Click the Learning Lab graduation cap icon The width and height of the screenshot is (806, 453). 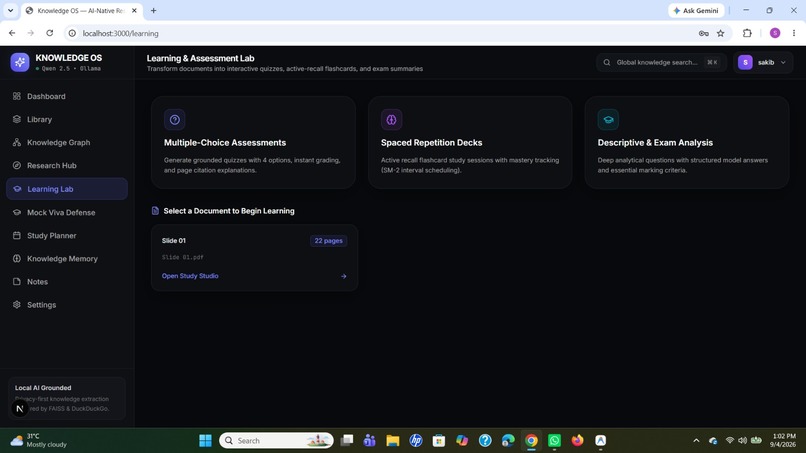click(x=17, y=189)
